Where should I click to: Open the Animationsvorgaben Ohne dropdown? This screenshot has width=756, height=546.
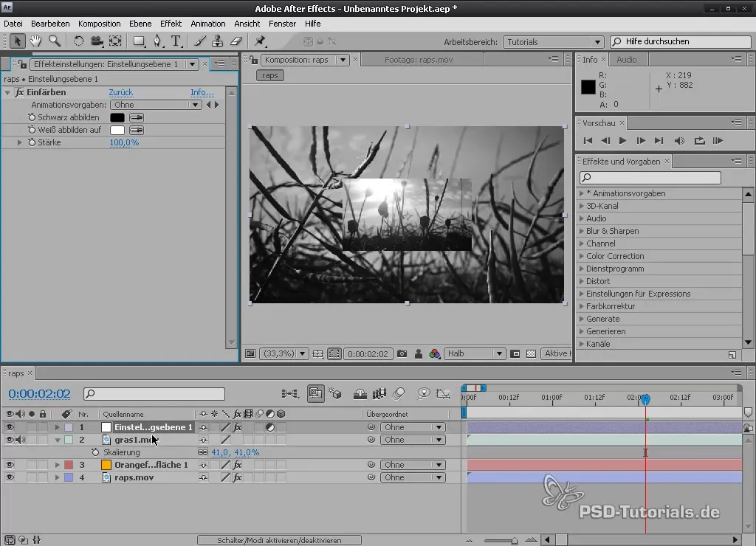click(156, 105)
